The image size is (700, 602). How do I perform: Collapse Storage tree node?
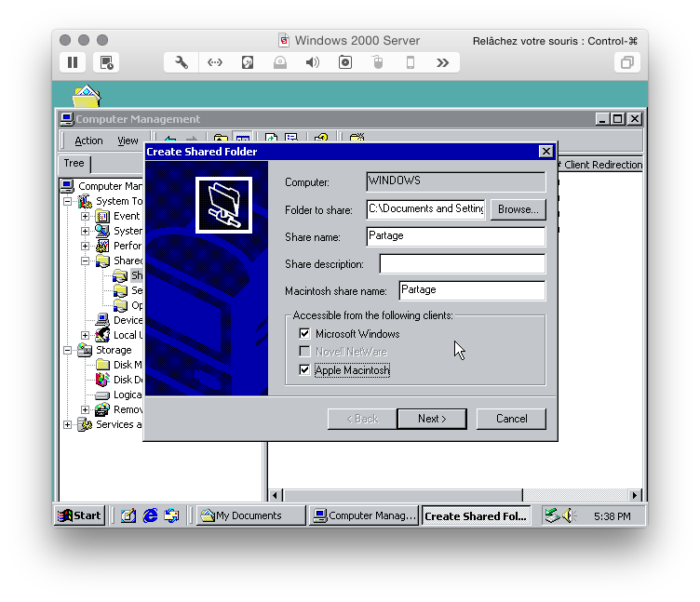click(x=67, y=350)
